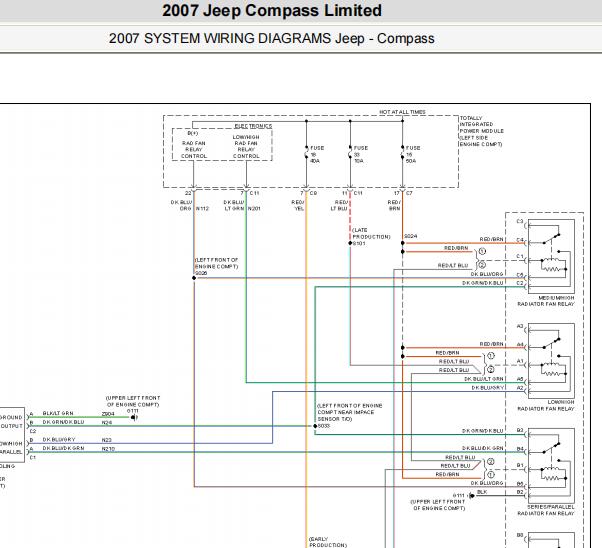602x548 pixels.
Task: Click relay terminal label 'C4'
Action: pyautogui.click(x=519, y=240)
